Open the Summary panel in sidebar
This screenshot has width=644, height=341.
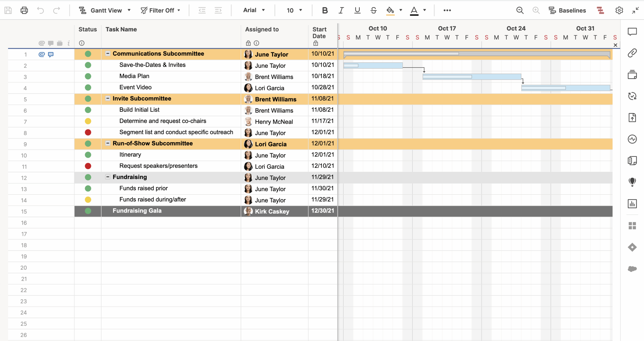point(633,161)
